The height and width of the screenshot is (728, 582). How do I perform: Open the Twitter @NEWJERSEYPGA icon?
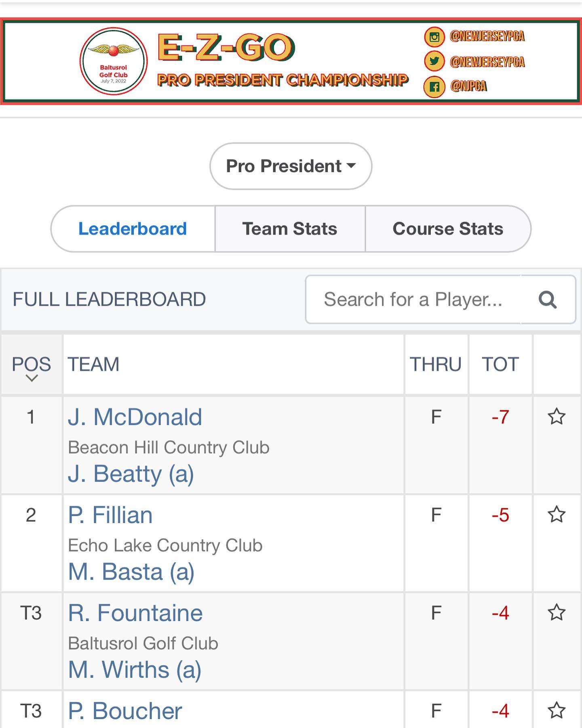[x=434, y=61]
